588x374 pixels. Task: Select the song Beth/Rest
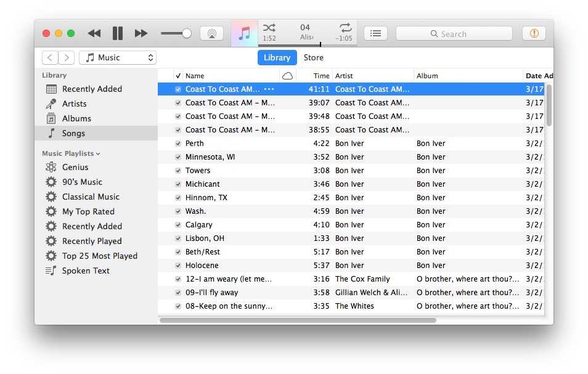(x=351, y=252)
